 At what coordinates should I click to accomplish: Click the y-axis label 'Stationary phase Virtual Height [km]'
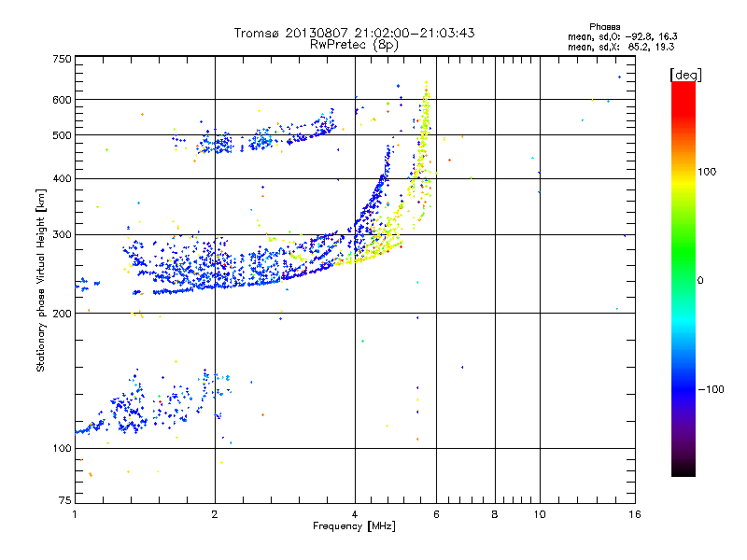point(40,280)
